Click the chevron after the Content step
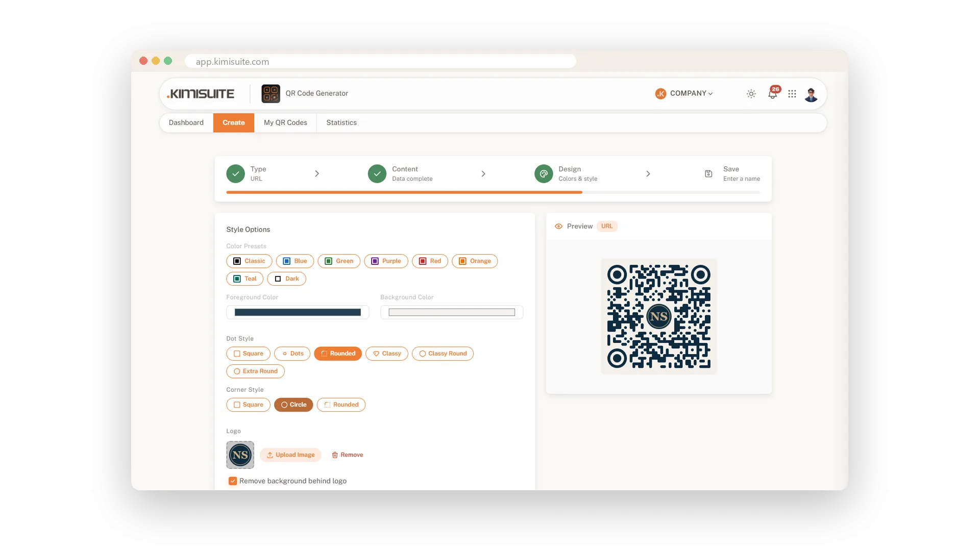The image size is (980, 551). tap(483, 173)
